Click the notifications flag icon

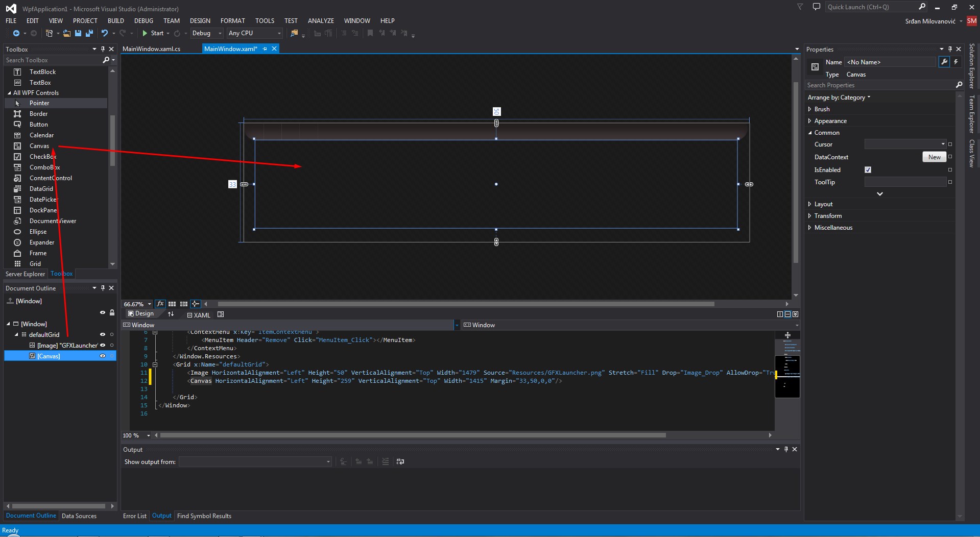800,7
